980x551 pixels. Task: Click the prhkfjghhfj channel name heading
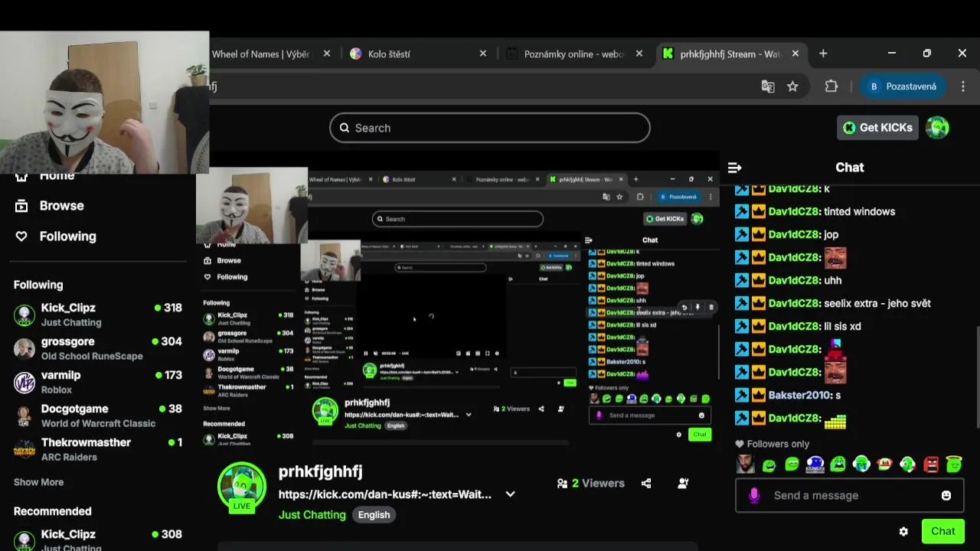pyautogui.click(x=320, y=471)
